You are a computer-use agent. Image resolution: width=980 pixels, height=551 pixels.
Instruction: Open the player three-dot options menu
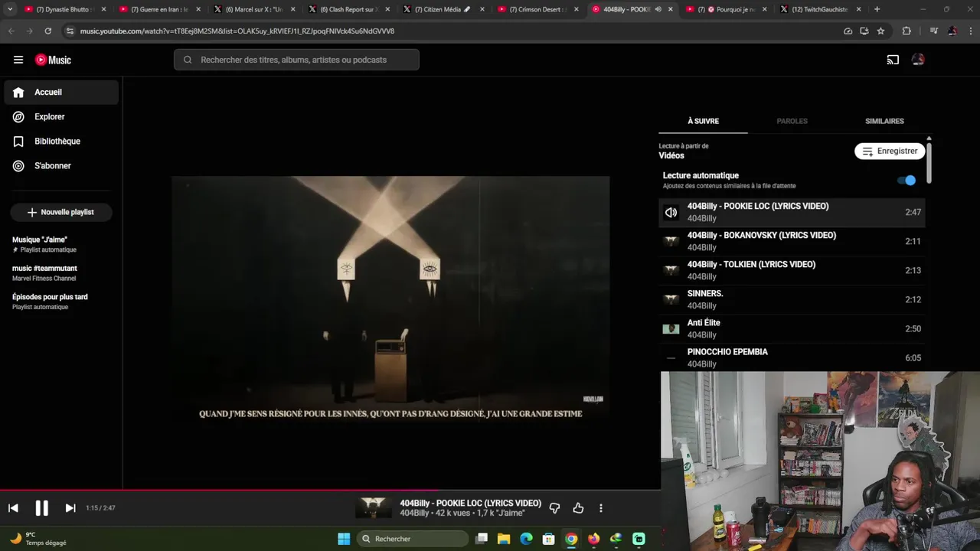pos(601,508)
